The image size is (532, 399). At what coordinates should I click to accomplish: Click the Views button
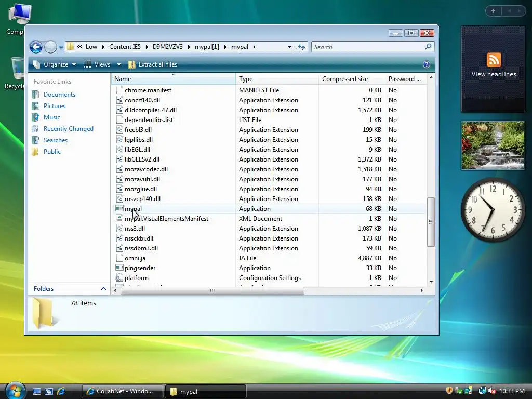[97, 64]
